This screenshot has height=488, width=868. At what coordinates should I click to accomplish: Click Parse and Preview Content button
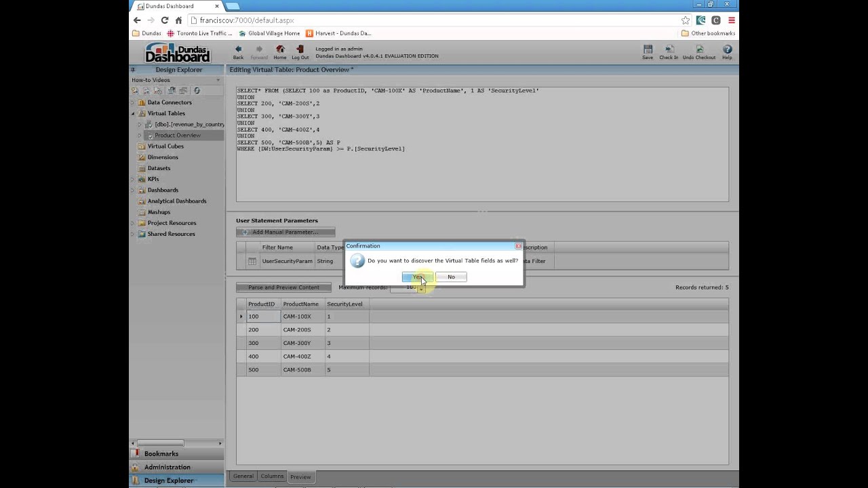tap(283, 287)
